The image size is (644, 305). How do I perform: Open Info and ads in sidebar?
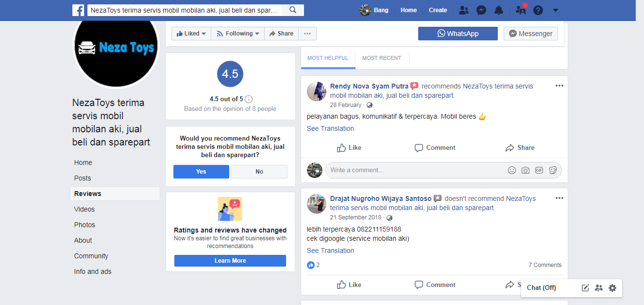tap(93, 271)
